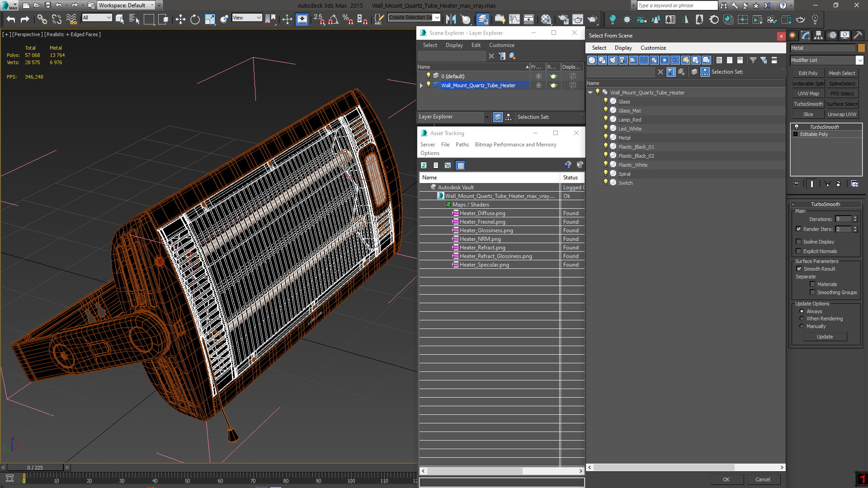Select the Select and Rotate tool
Image resolution: width=868 pixels, height=488 pixels.
click(195, 19)
